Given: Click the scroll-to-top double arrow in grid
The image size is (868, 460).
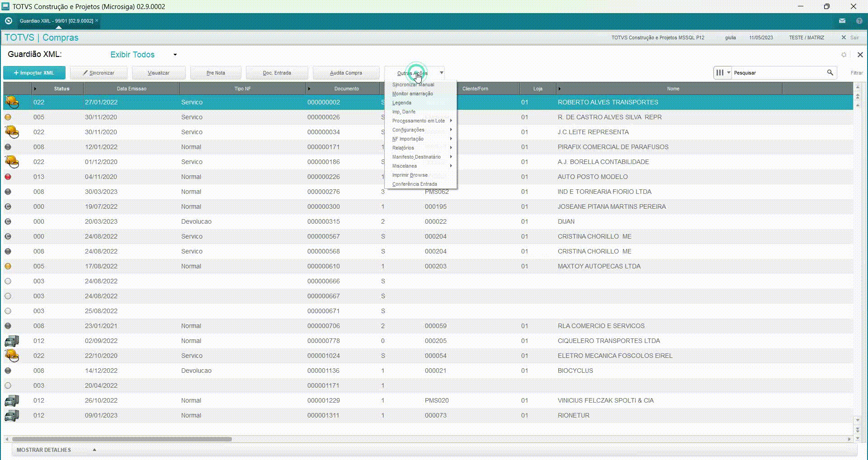Looking at the screenshot, I should pyautogui.click(x=858, y=96).
